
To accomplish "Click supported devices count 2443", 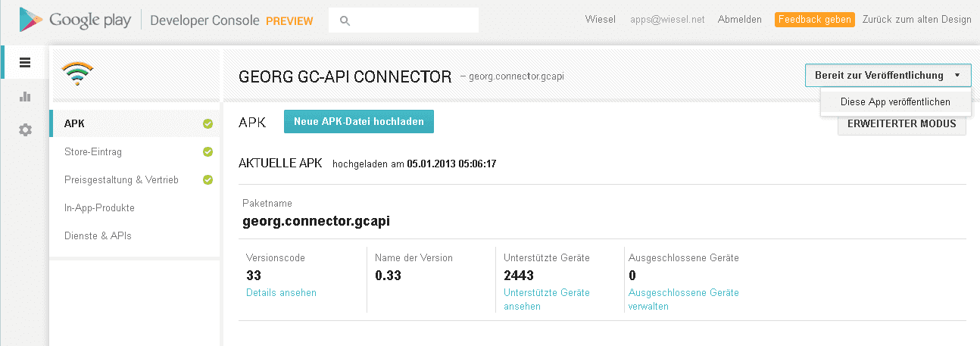I will [519, 275].
